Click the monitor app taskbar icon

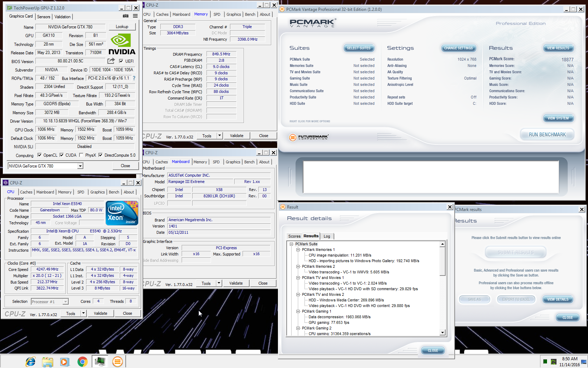pos(100,361)
